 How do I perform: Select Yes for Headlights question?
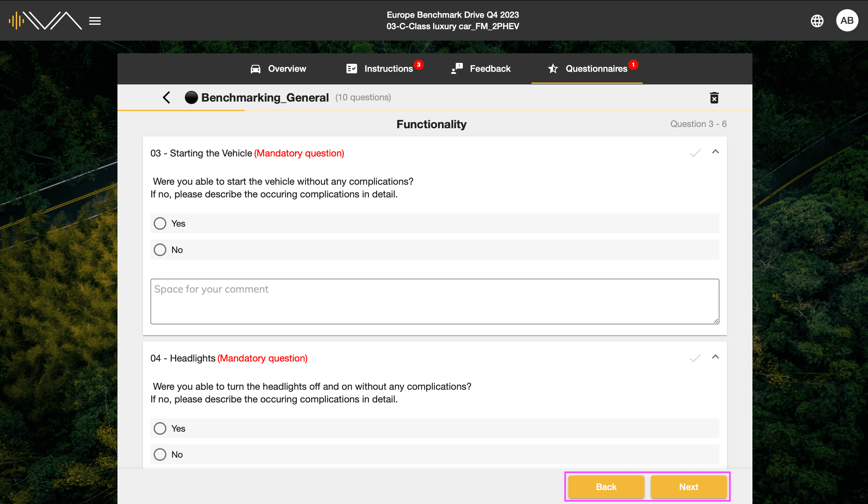point(160,428)
